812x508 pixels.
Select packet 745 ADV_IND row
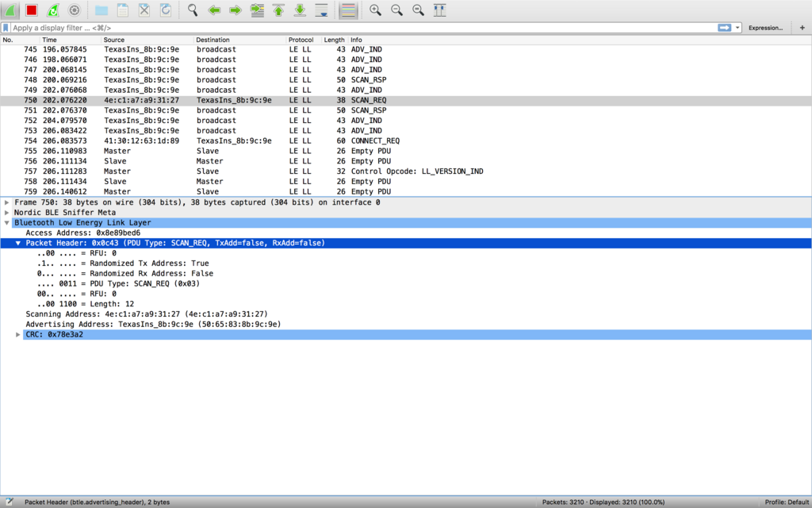coord(406,50)
